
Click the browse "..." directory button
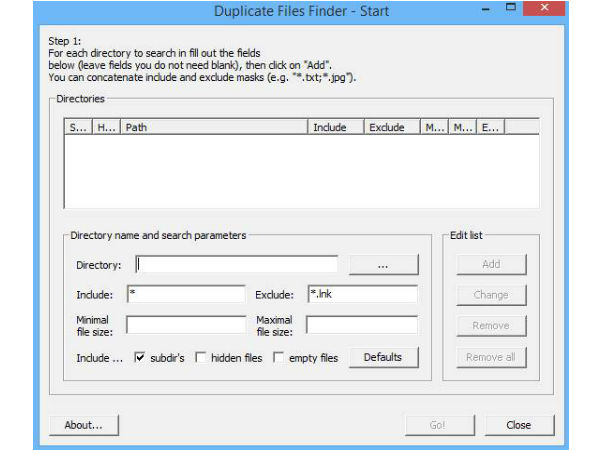point(383,265)
